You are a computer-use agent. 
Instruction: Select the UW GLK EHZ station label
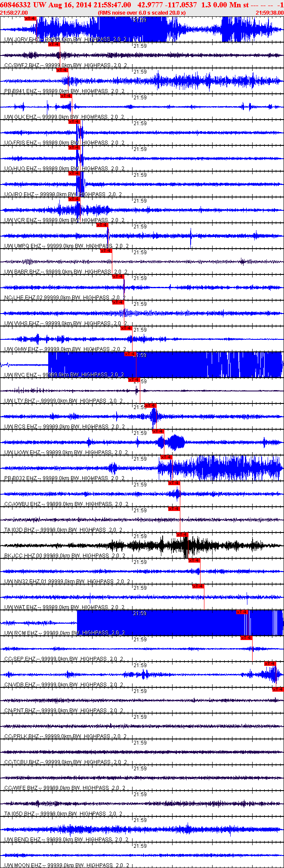65,117
